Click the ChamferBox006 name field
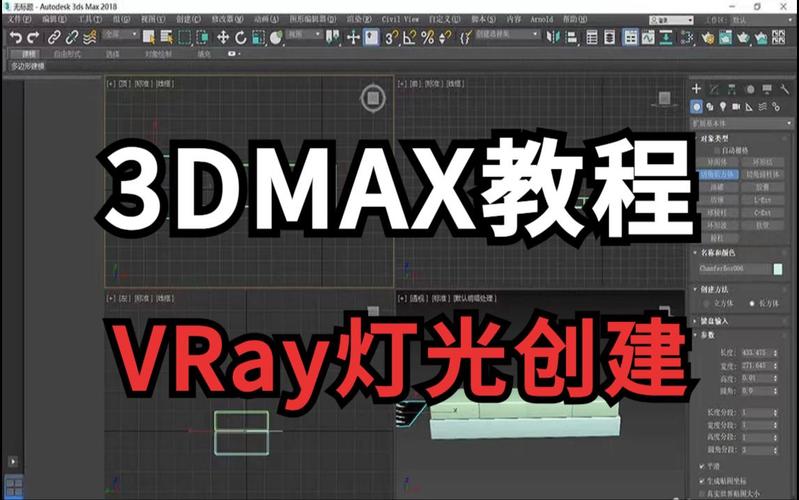The height and width of the screenshot is (500, 799). (734, 269)
